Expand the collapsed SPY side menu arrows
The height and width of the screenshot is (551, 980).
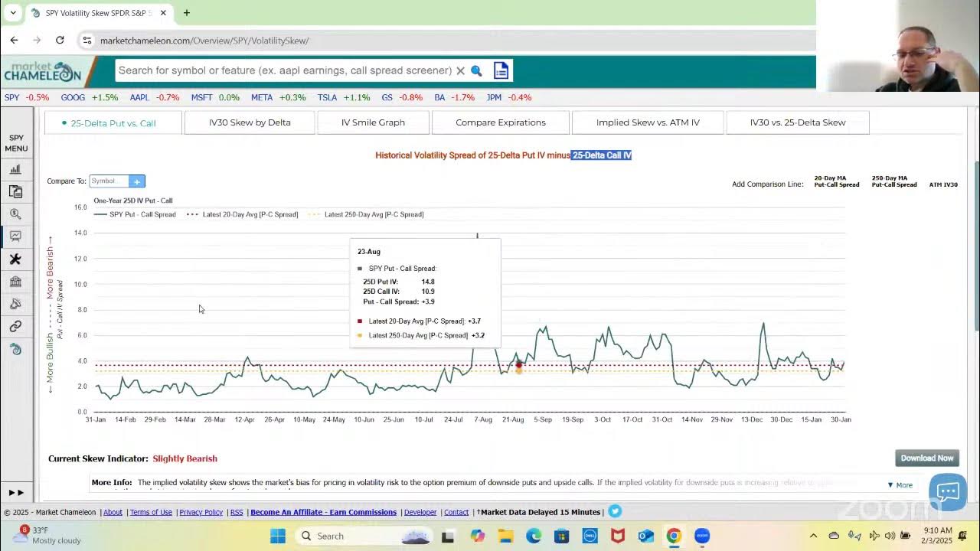15,493
